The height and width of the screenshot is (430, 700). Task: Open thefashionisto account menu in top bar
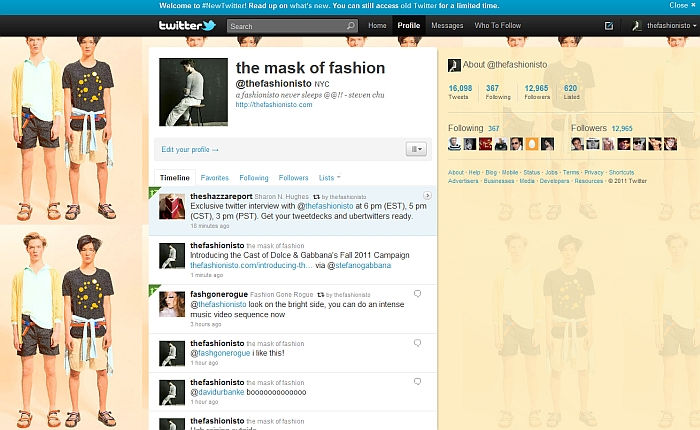tap(664, 26)
